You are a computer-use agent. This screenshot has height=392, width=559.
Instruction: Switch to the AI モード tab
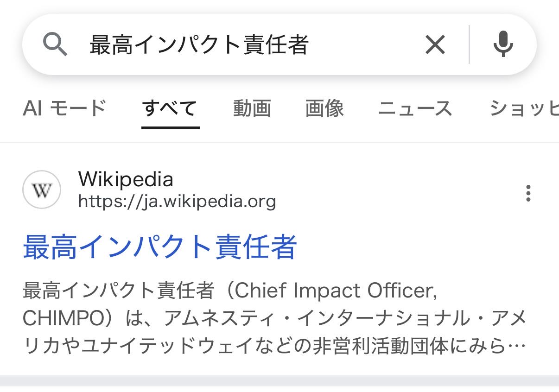[64, 108]
